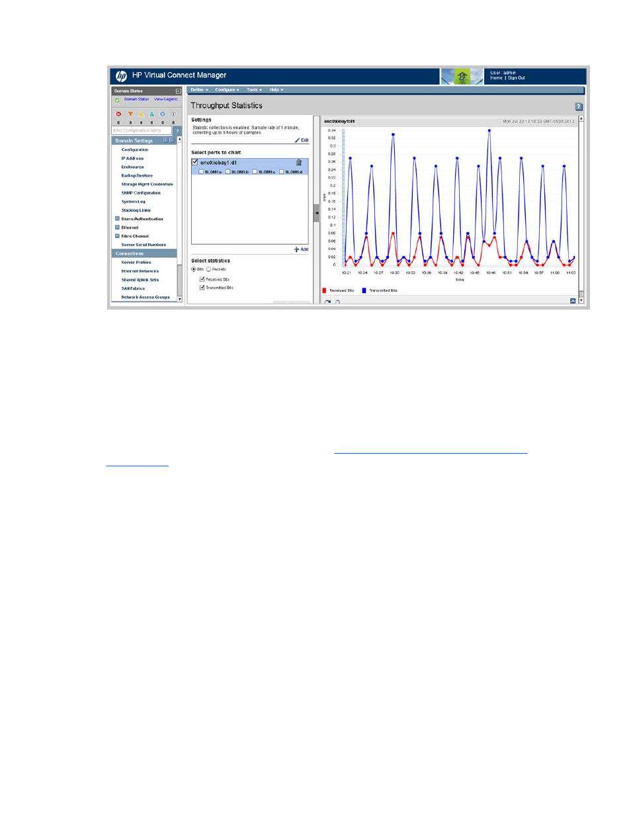The width and height of the screenshot is (631, 840).
Task: Expand the Fibre Channel tree node
Action: tap(117, 235)
